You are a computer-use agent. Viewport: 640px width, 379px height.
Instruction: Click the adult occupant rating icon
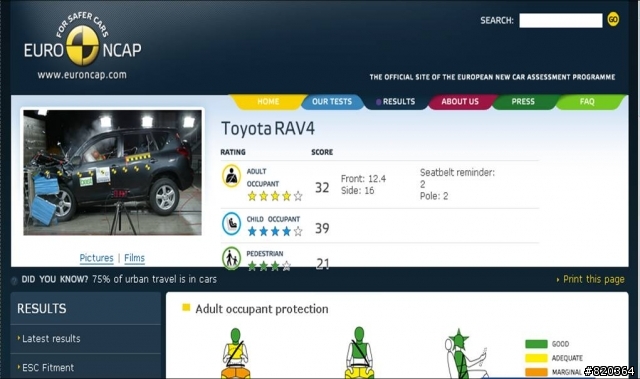click(x=231, y=176)
